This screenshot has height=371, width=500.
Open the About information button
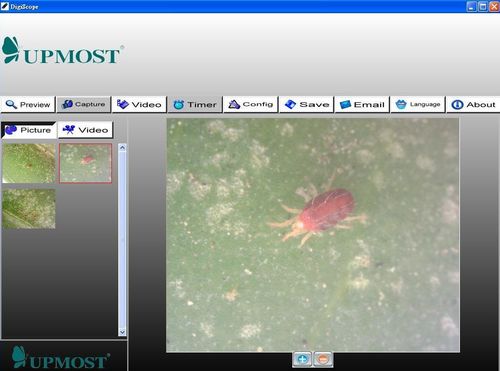pyautogui.click(x=473, y=105)
